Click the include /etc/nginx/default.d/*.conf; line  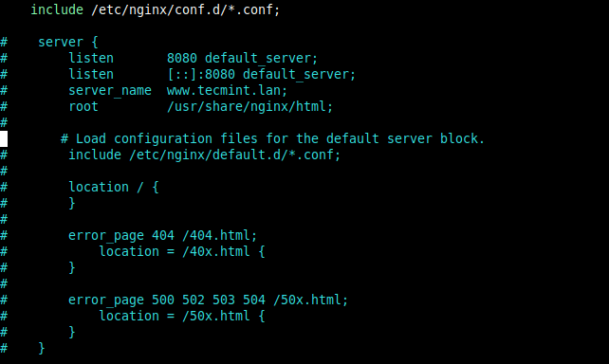(204, 155)
